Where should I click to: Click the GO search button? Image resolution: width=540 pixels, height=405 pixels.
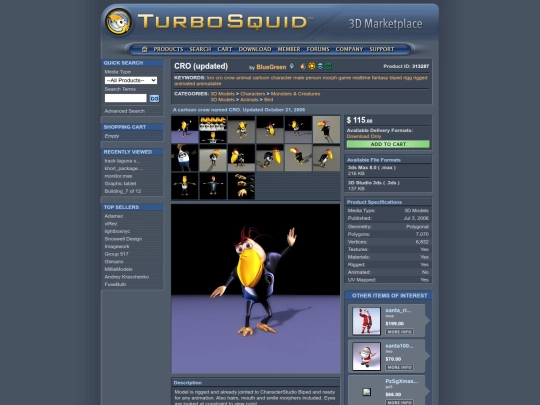click(154, 98)
